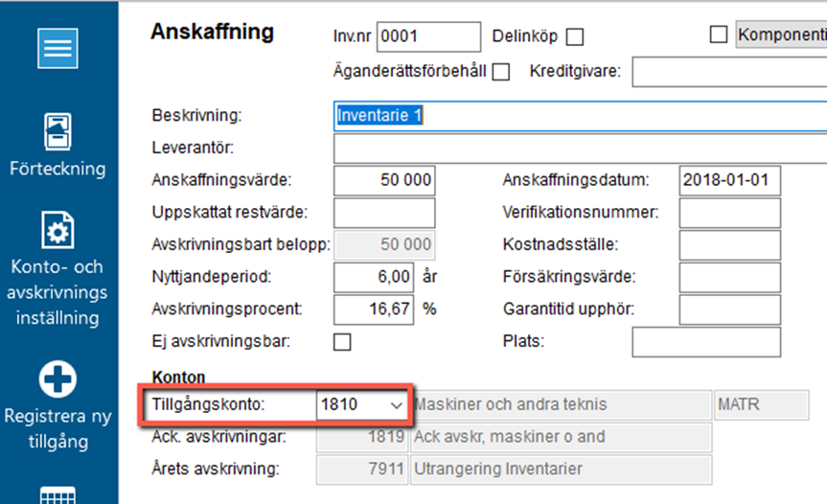The width and height of the screenshot is (827, 504).
Task: Click the Förteckning sidebar label
Action: click(x=57, y=170)
